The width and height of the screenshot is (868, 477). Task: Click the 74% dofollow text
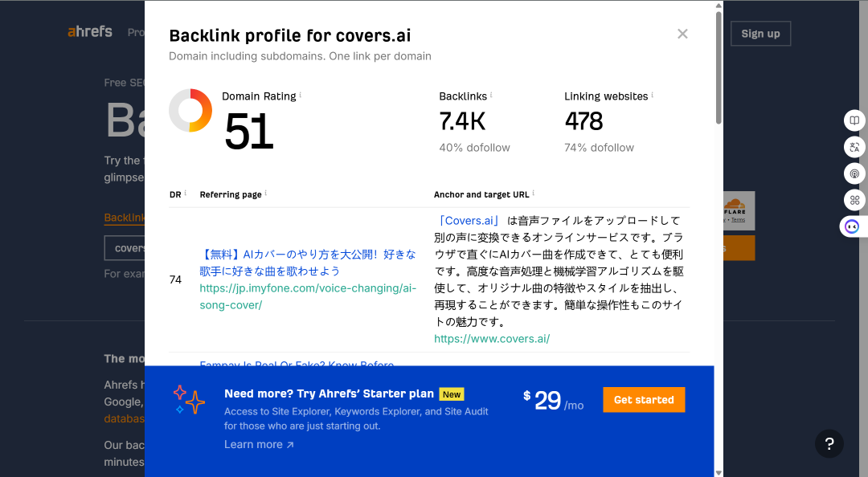[599, 148]
